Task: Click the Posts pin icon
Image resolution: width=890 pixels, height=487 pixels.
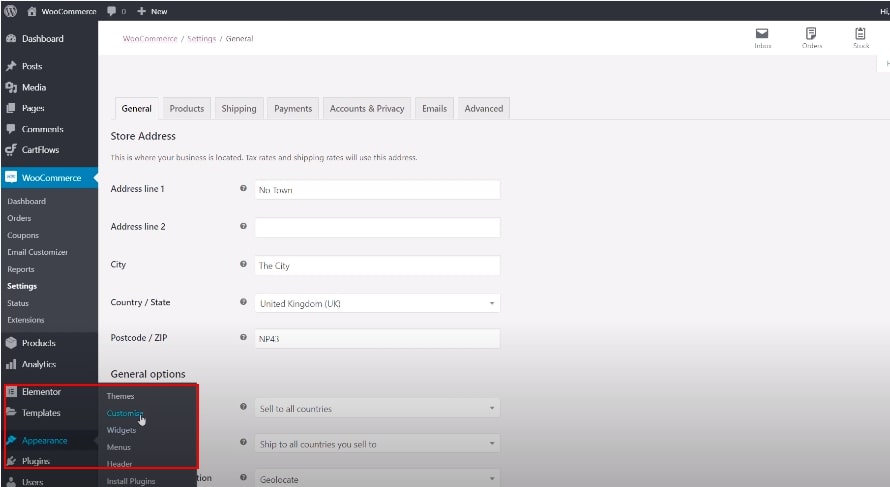Action: click(11, 66)
